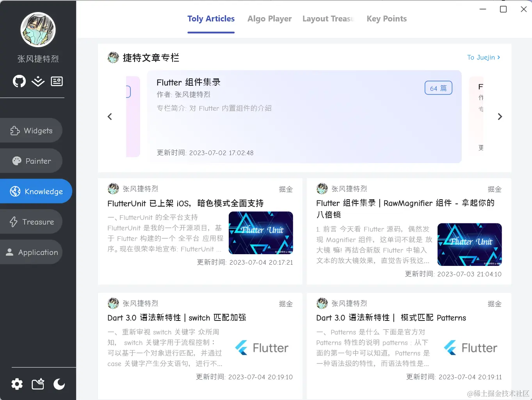Click the 掘金 label on the RawMagnifier card

point(495,189)
